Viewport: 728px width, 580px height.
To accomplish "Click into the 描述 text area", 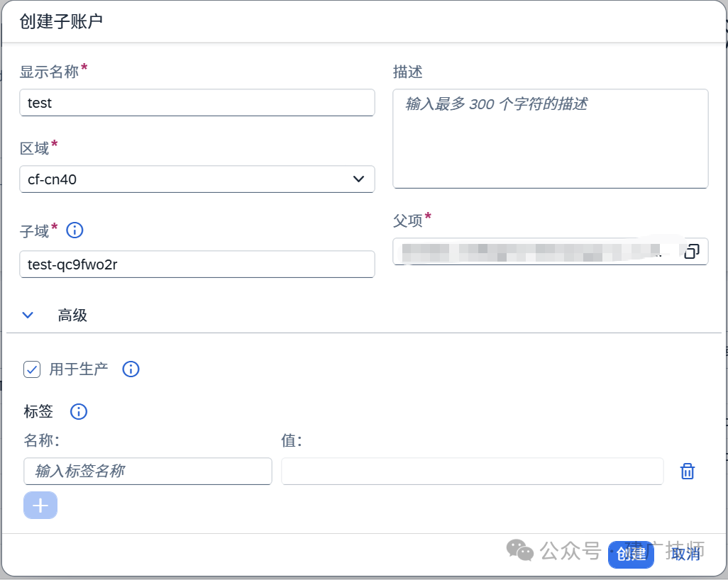I will [550, 139].
